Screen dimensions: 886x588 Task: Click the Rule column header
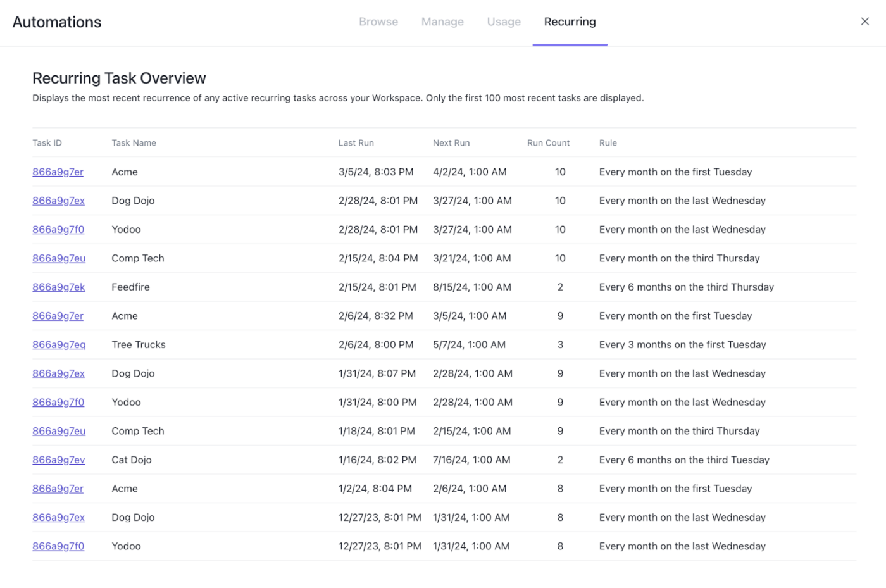[608, 143]
